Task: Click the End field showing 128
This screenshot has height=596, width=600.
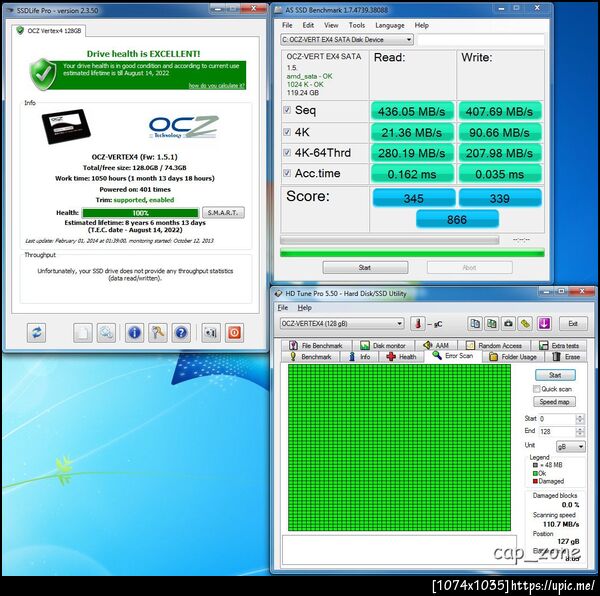Action: (557, 432)
